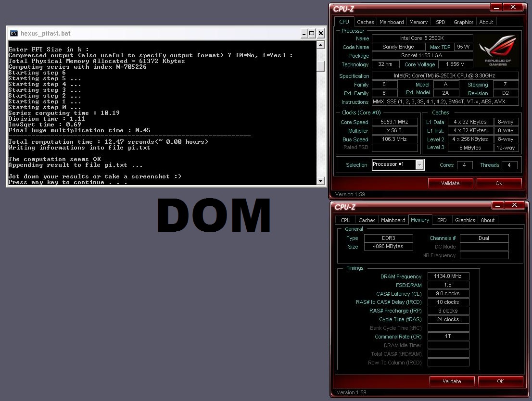The height and width of the screenshot is (401, 532).
Task: Switch to Caches tab in processor info window
Action: 365,22
